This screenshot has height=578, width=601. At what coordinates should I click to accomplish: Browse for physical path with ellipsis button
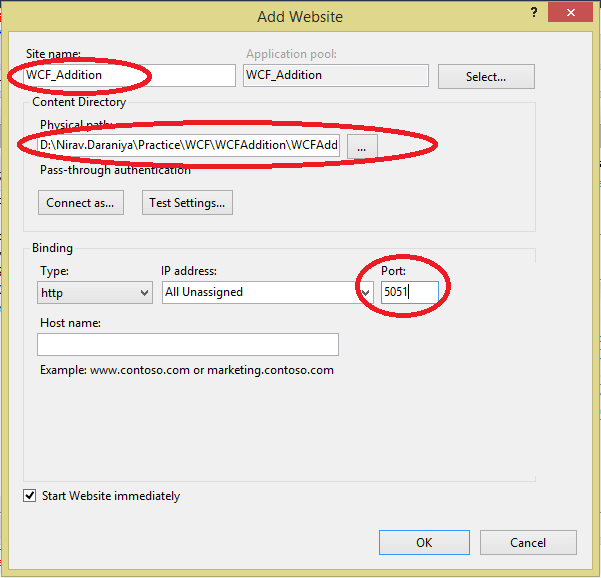[362, 146]
